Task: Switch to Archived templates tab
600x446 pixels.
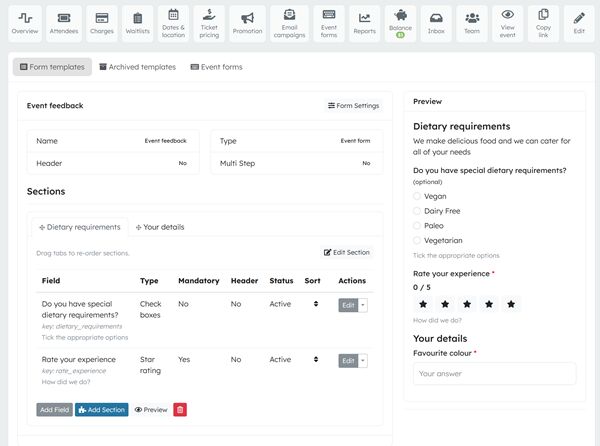Action: 140,67
